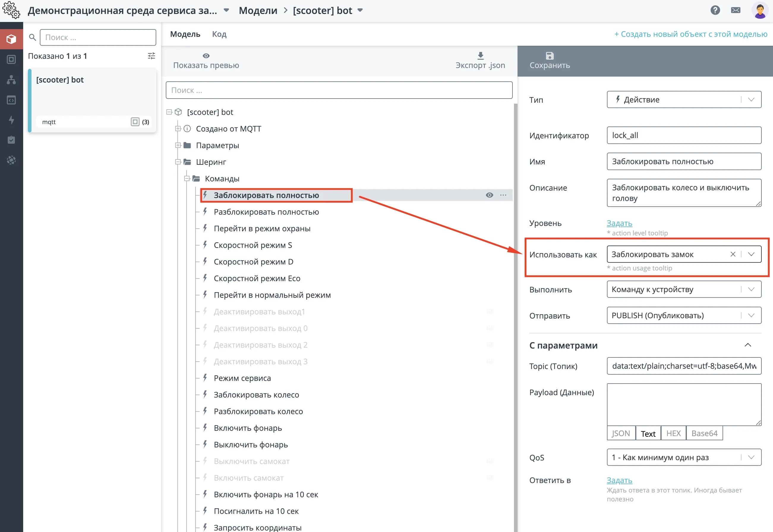Open the user avatar menu
Viewport: 773px width, 532px height.
click(760, 10)
